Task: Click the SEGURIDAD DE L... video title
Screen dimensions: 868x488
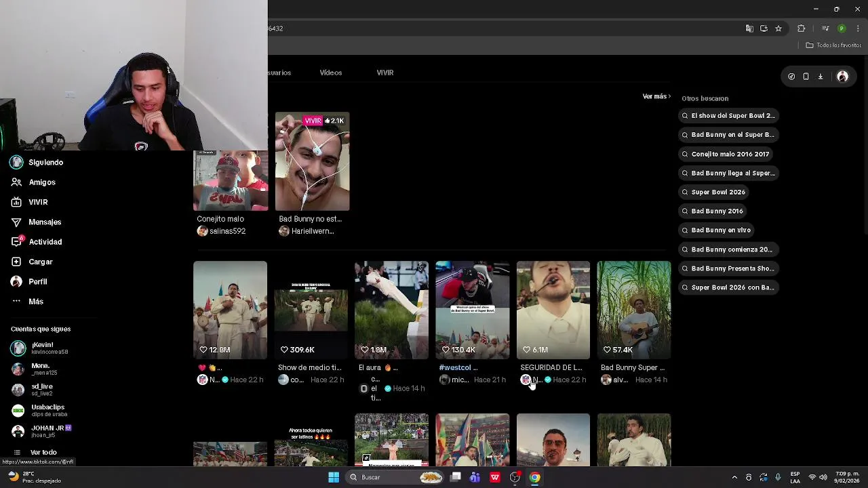Action: click(x=551, y=367)
